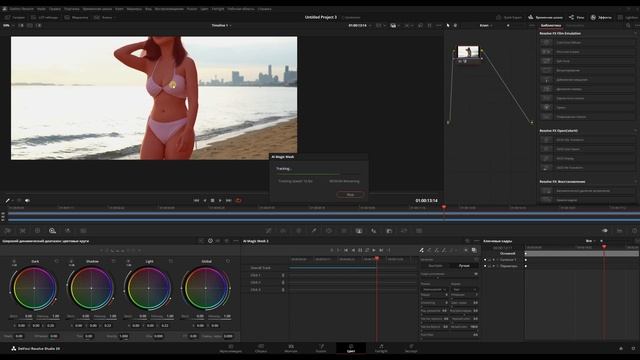640x360 pixels.
Task: Switch to the Монтаж page
Action: (291, 348)
